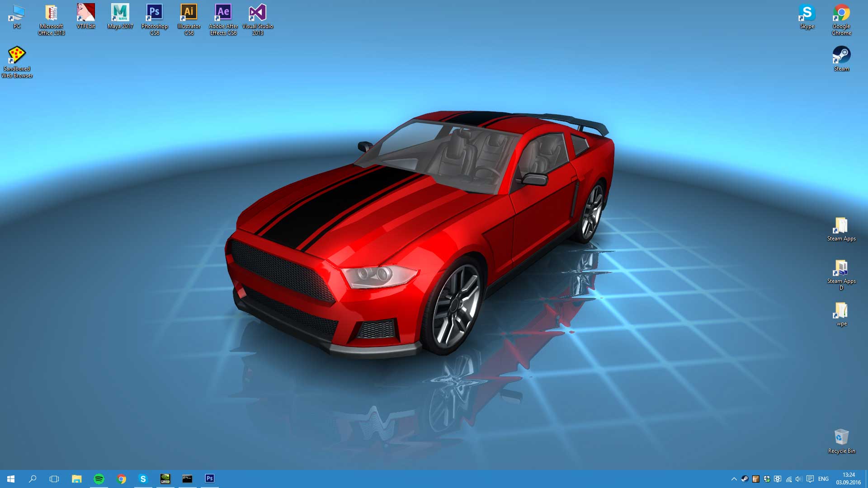This screenshot has width=868, height=488.
Task: Select Adobe After Effects CS6 icon
Action: click(x=223, y=17)
